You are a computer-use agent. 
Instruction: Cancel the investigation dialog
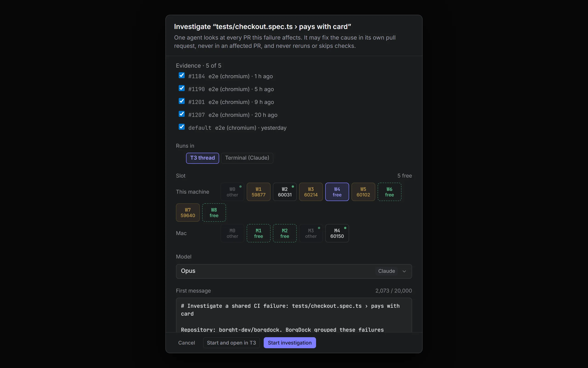click(x=186, y=343)
